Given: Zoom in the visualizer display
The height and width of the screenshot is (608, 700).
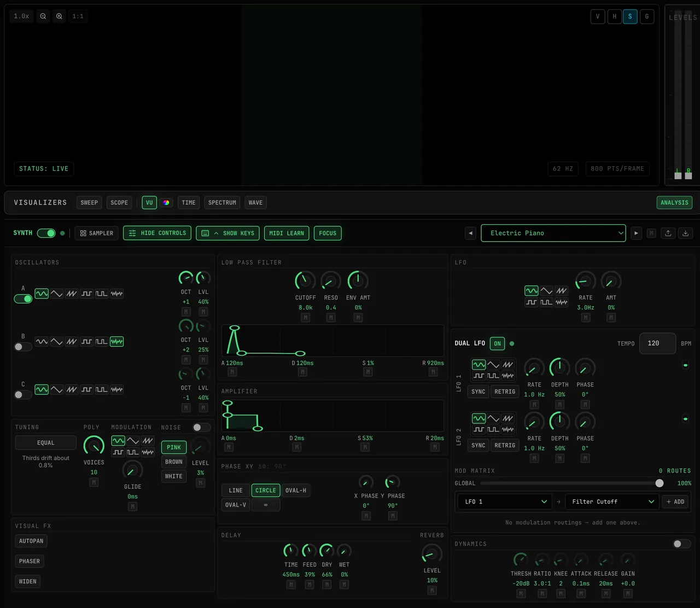Looking at the screenshot, I should [x=59, y=16].
